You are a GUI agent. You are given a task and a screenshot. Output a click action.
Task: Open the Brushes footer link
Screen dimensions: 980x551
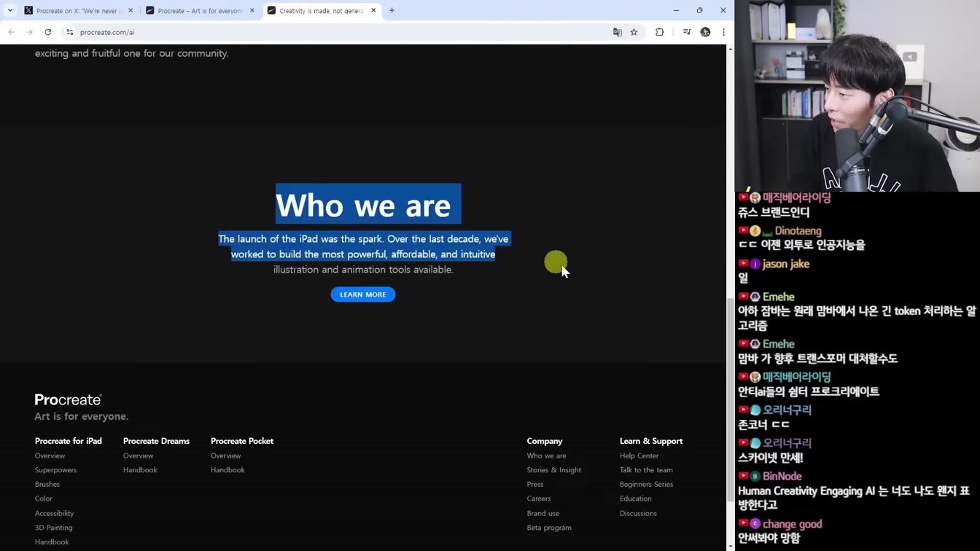pos(47,484)
